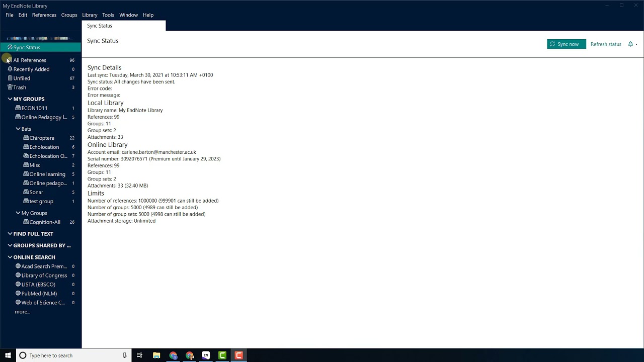Viewport: 644px width, 362px height.
Task: Click the 'Attachments: 33 (32.40 MB)' line
Action: click(118, 186)
